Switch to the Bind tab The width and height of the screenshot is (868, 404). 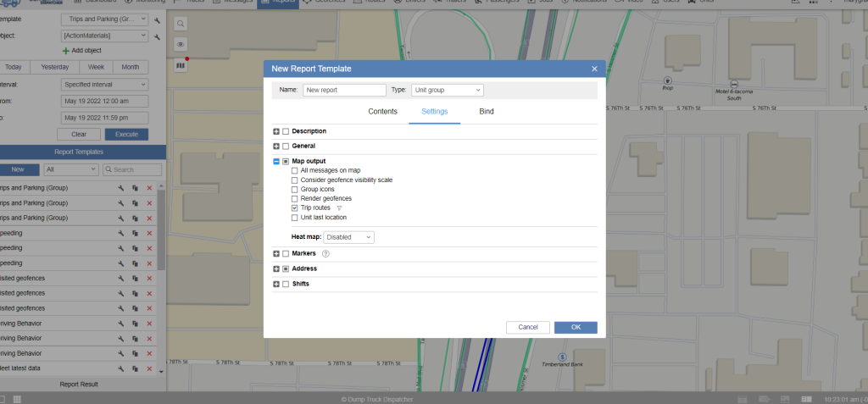[486, 112]
